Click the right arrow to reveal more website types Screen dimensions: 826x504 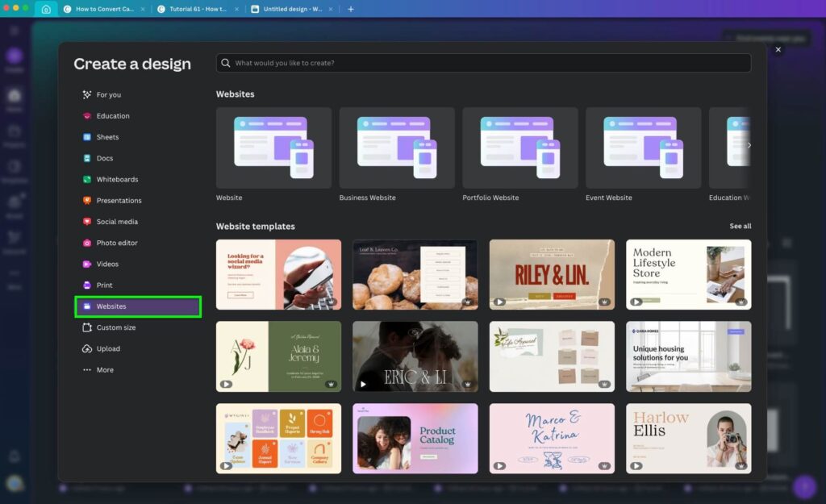pos(749,145)
